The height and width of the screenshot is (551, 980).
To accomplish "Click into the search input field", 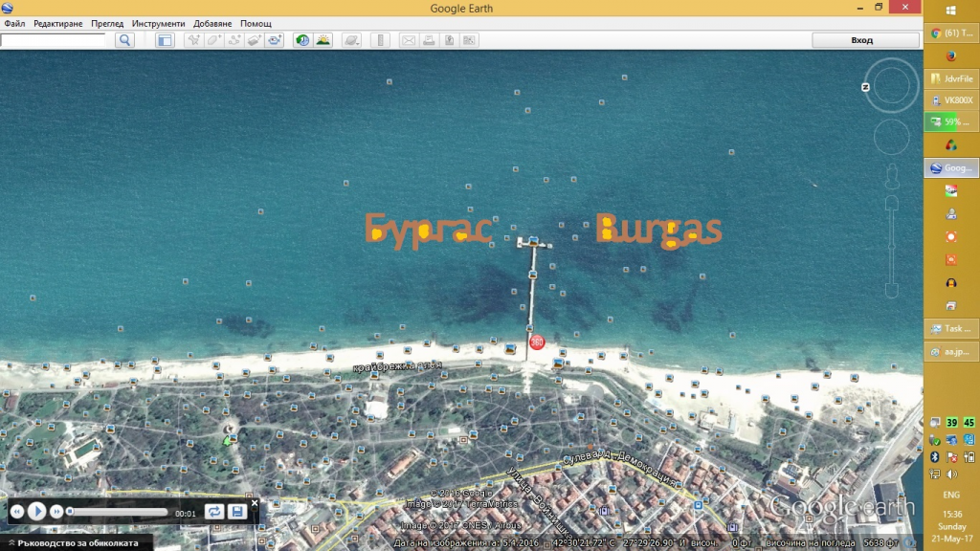I will (54, 40).
